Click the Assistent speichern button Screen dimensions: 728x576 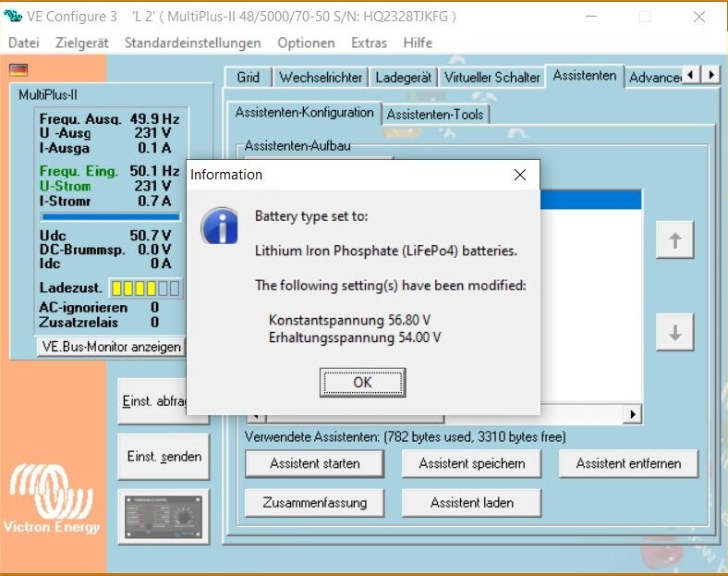click(472, 463)
